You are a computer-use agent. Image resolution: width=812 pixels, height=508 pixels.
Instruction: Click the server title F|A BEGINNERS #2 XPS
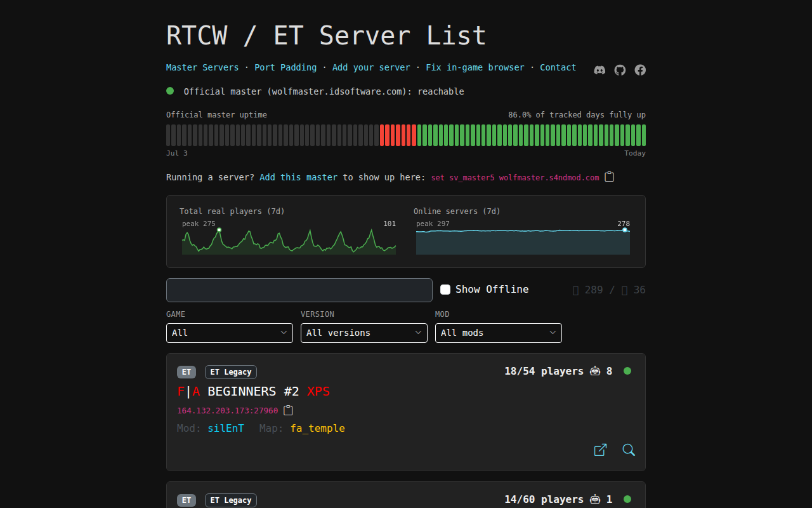(x=254, y=391)
